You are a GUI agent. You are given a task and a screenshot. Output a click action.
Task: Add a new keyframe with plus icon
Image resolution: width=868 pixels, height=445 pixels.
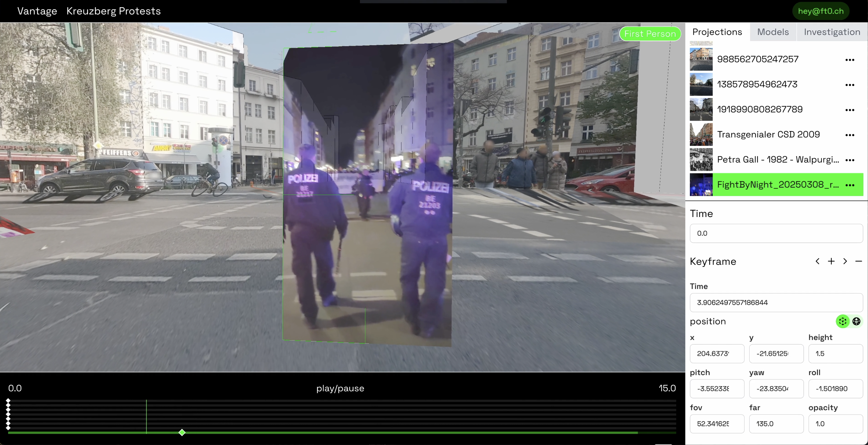(831, 262)
